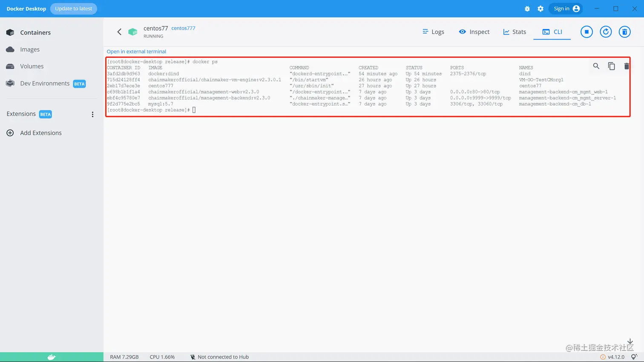This screenshot has width=644, height=362.
Task: Click the 2375-2376/tcp ports text
Action: click(x=468, y=74)
